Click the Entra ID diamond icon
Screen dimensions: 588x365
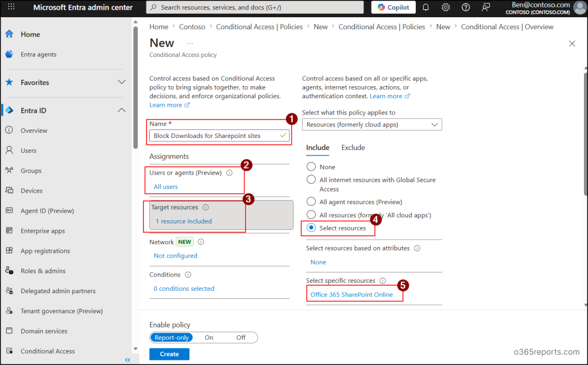[9, 110]
